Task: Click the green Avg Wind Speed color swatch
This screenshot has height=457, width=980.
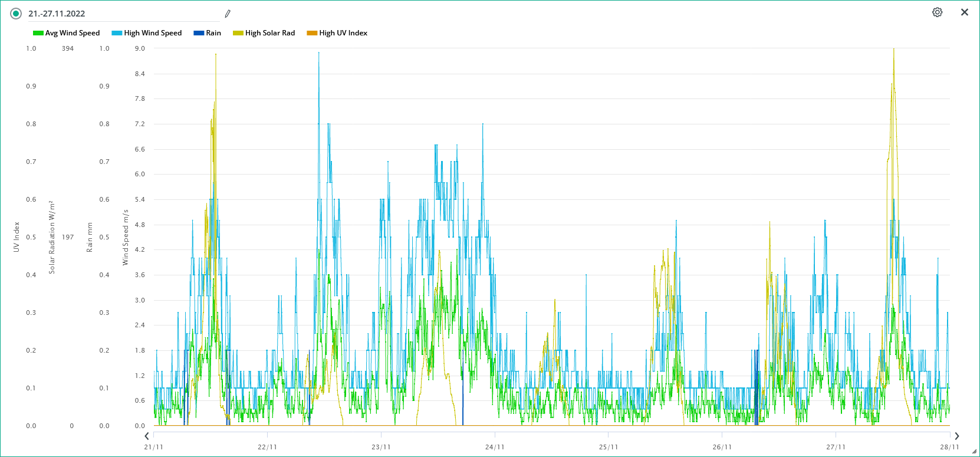Action: tap(38, 33)
